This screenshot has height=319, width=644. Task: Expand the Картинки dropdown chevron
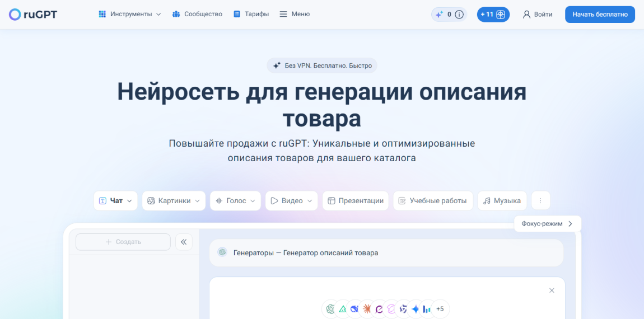197,201
